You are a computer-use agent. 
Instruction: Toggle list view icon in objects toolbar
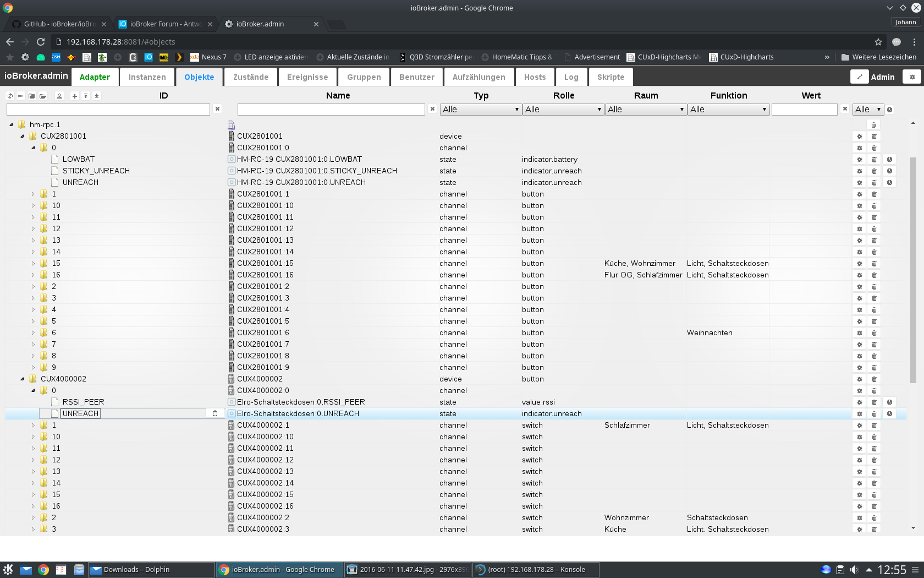(21, 96)
